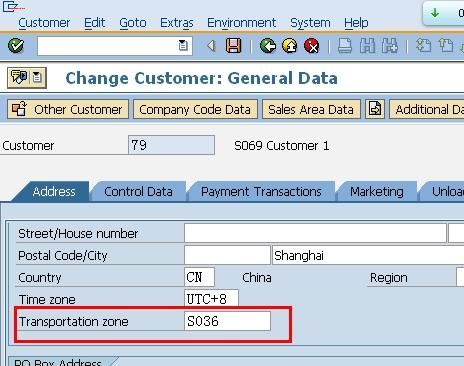Screen dimensions: 464x366
Task: Click the Transportation zone field S036
Action: 227,321
